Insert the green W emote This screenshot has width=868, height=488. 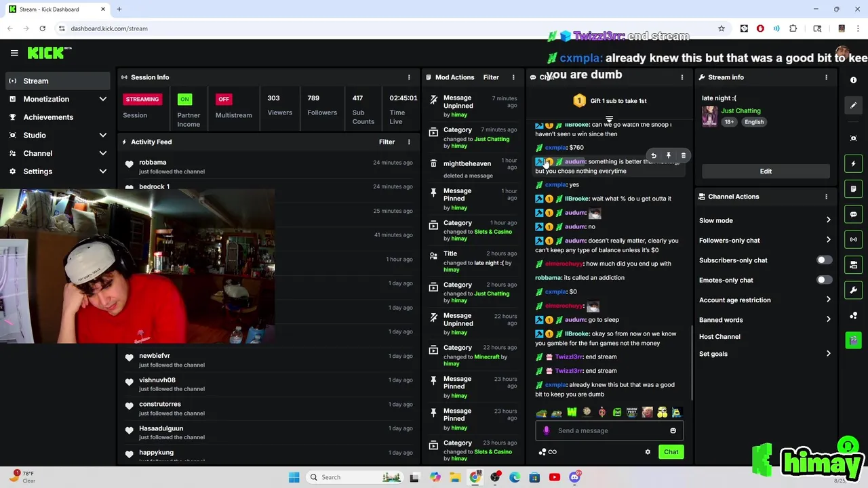pos(572,412)
